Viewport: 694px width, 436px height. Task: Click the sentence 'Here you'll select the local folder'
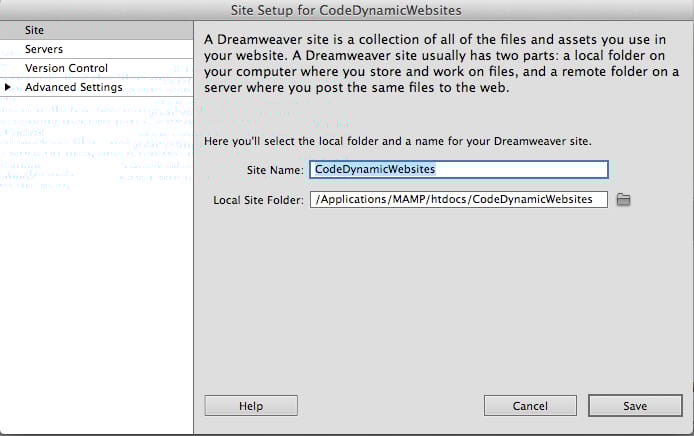(x=397, y=141)
